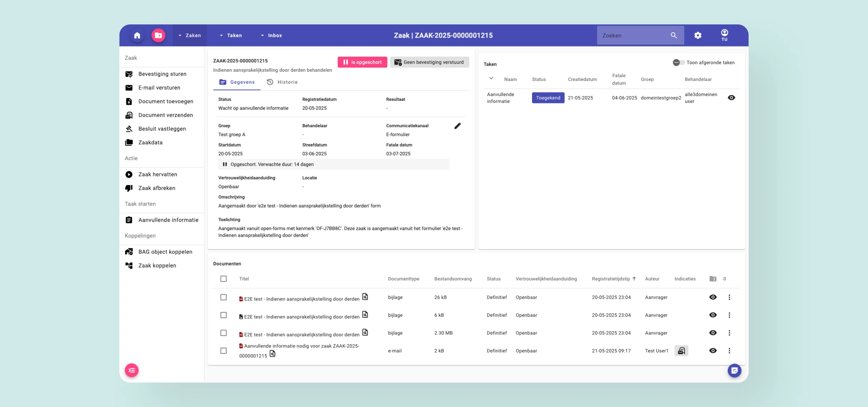Click Document verzenden in sidebar

pos(162,115)
